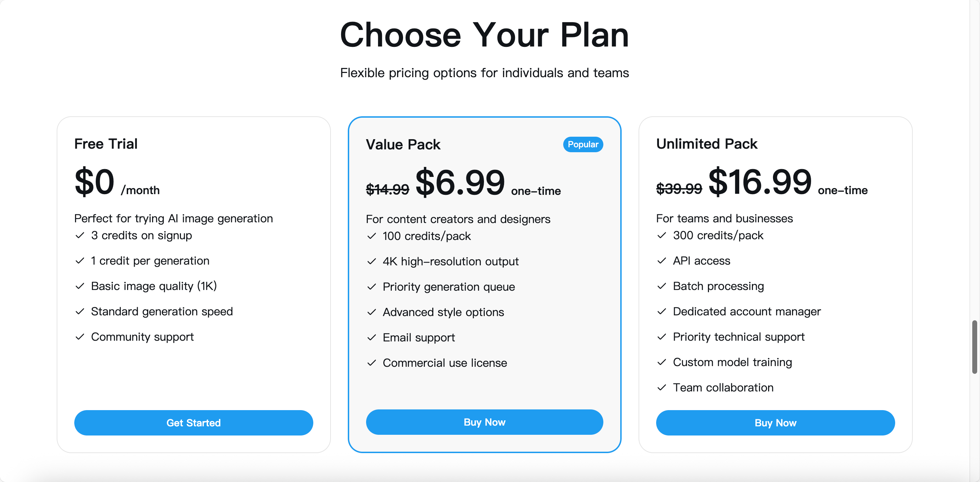Screen dimensions: 980x482
Task: Buy the Value Pack now
Action: [x=484, y=422]
